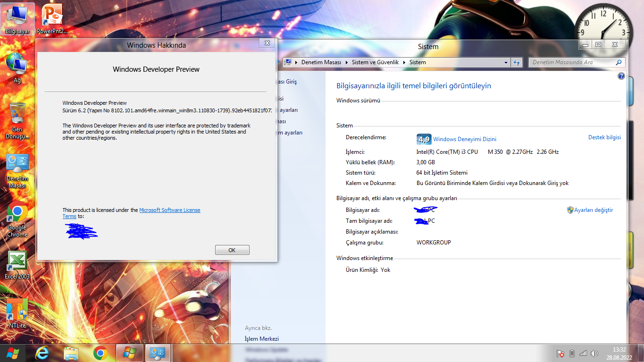644x362 pixels.
Task: Click the analog clock desktop gadget
Action: pyautogui.click(x=603, y=32)
